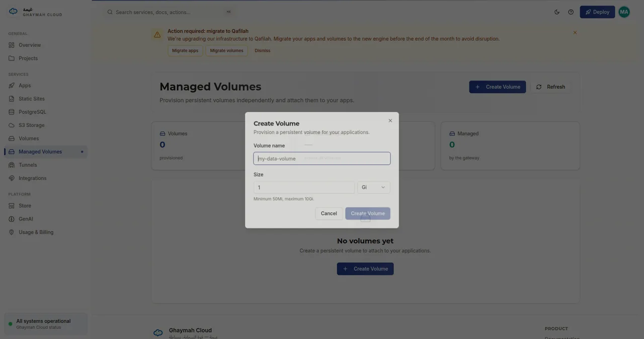Screen dimensions: 644x339
Task: Click the Size number input
Action: 304,187
